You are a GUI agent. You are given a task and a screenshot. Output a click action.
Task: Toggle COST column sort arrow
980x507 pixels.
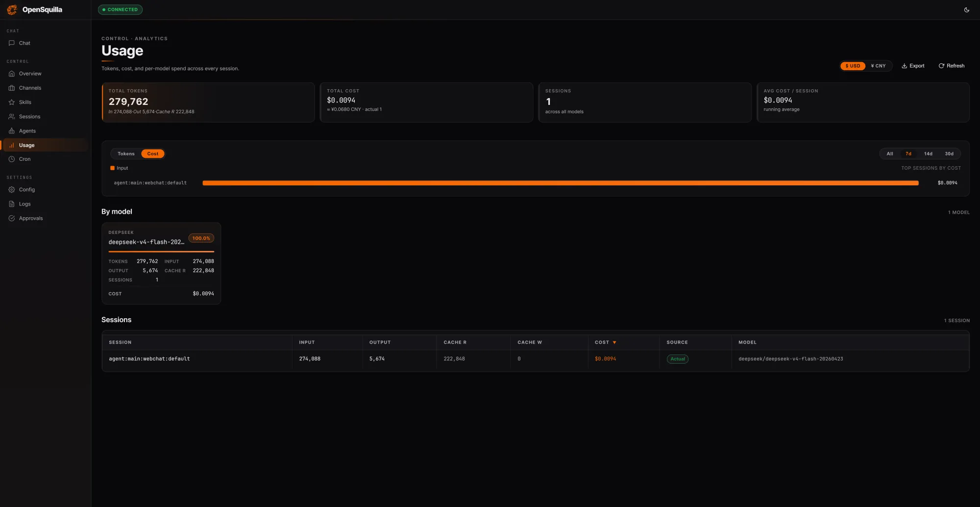[614, 342]
